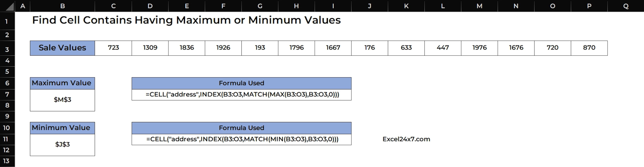Select the 'Sale Values' label cell
This screenshot has width=644, height=167.
[x=63, y=48]
